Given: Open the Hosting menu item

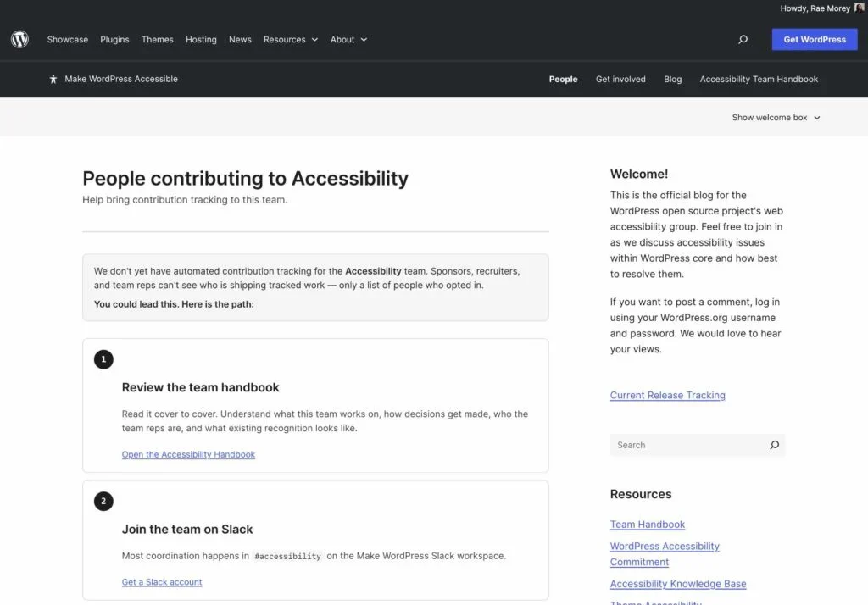Looking at the screenshot, I should (201, 39).
